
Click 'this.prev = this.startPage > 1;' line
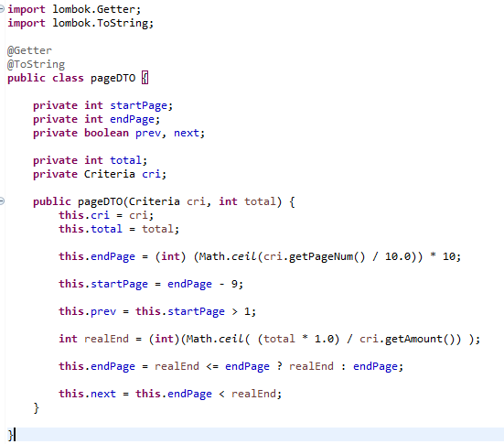[x=157, y=311]
